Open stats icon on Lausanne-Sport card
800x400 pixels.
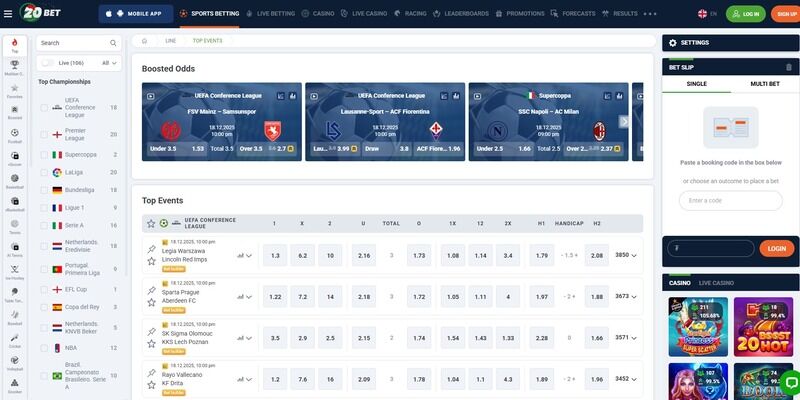click(456, 96)
